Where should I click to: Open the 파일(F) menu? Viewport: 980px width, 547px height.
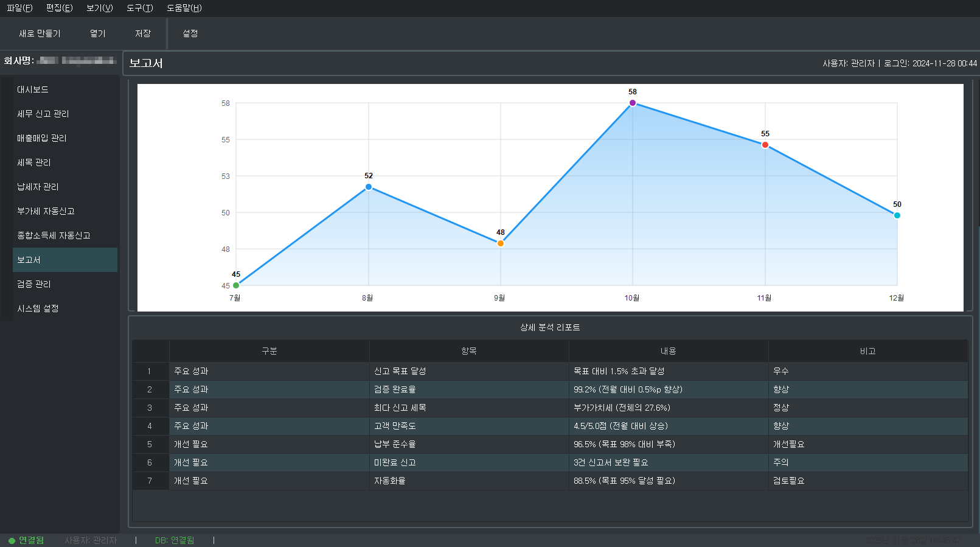[x=19, y=8]
